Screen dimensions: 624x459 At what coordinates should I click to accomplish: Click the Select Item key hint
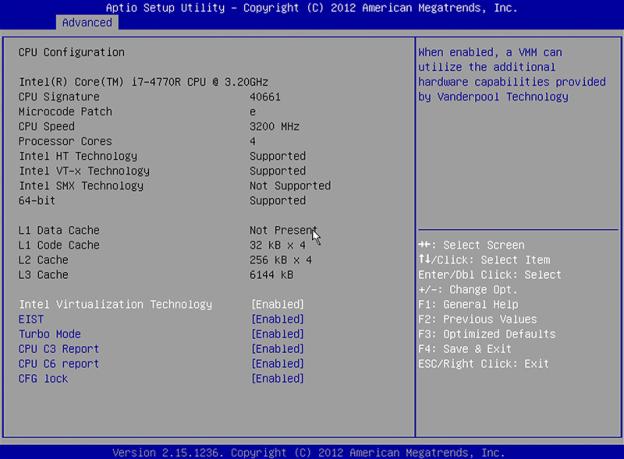click(484, 260)
